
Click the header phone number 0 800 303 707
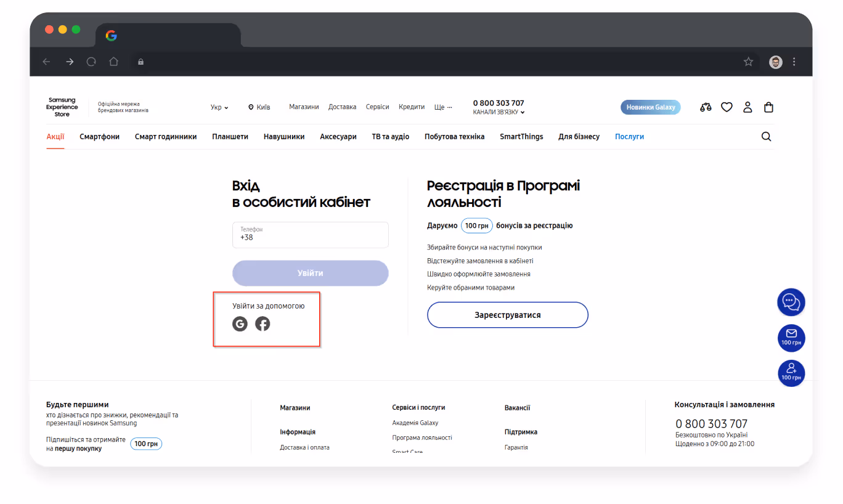(x=499, y=103)
